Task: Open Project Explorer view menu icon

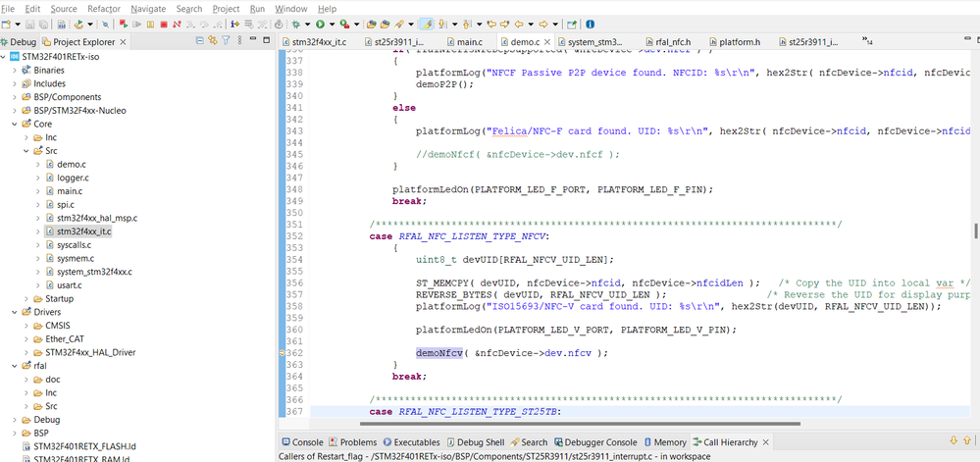Action: (x=238, y=41)
